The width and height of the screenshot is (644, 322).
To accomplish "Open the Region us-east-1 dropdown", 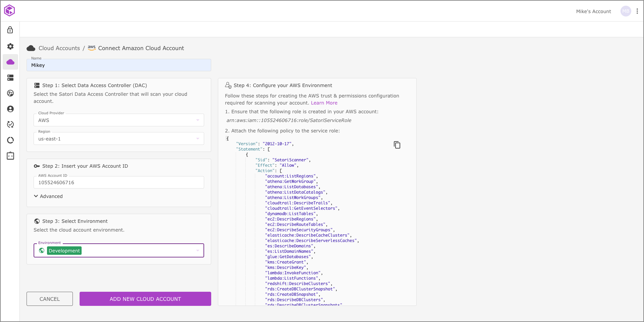I will pyautogui.click(x=119, y=139).
